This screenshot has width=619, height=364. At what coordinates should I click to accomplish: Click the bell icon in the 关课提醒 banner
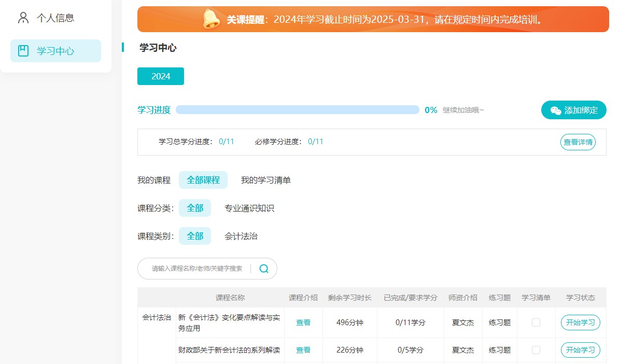pos(210,19)
